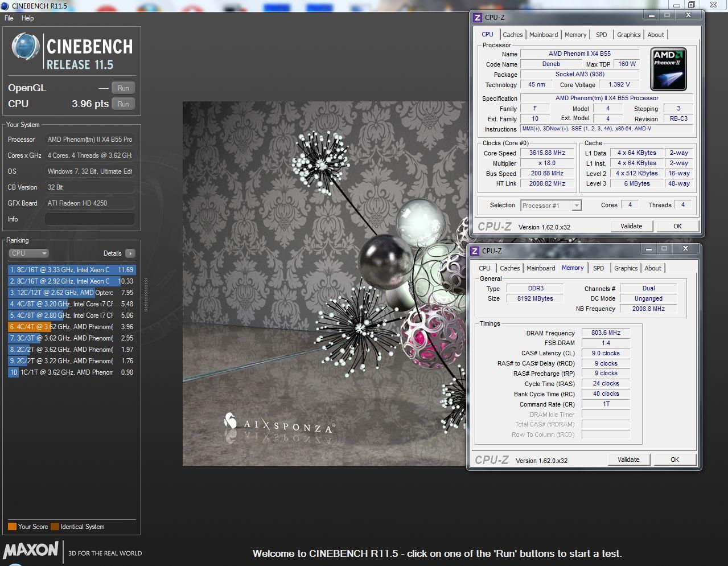The image size is (728, 566).
Task: Select ranking row 3C/3T @ 3.62 GHz Phenom
Action: (x=72, y=338)
